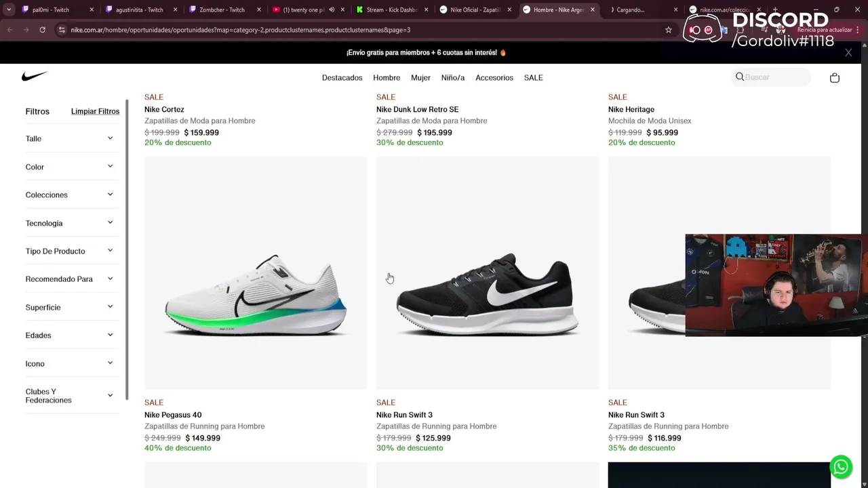This screenshot has height=488, width=868.
Task: Open the shopping bag icon
Action: click(x=834, y=78)
